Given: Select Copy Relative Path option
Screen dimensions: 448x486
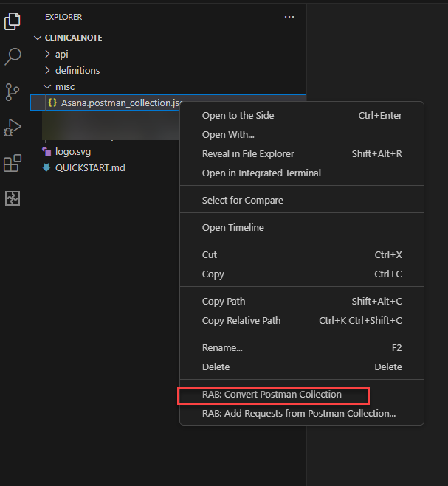Looking at the screenshot, I should tap(241, 320).
